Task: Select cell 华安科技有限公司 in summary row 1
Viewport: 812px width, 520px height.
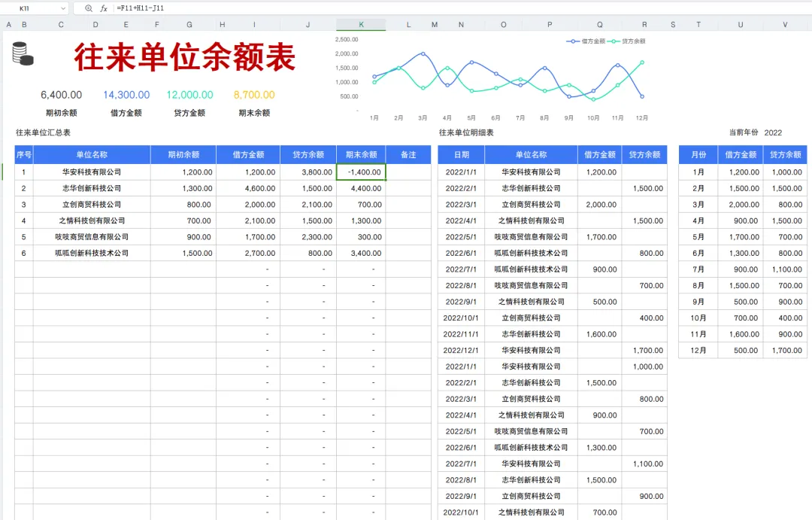Action: click(x=92, y=172)
